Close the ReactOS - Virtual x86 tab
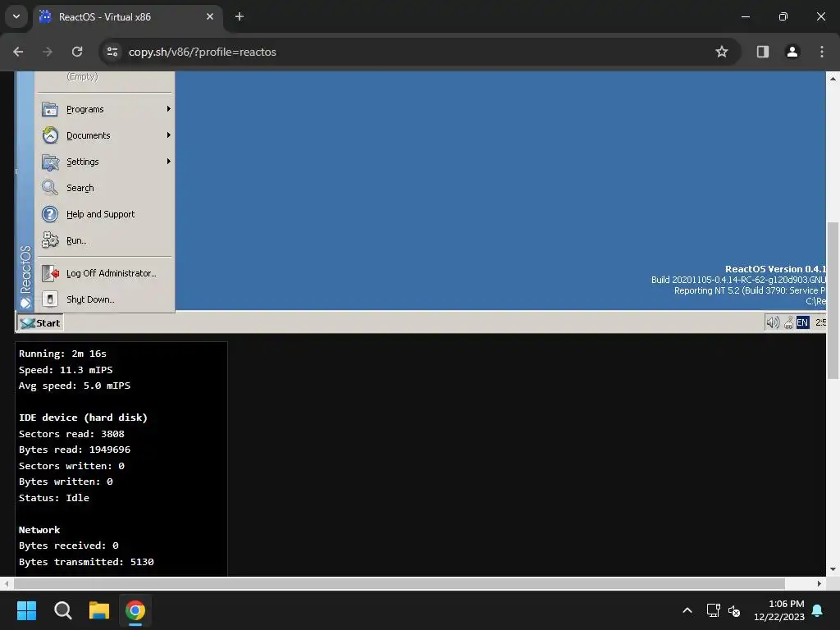The height and width of the screenshot is (630, 840). pyautogui.click(x=210, y=16)
